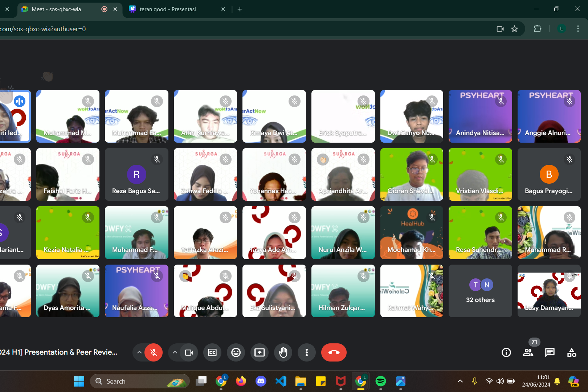Open the three-dot more options menu
Image resolution: width=588 pixels, height=392 pixels.
(x=307, y=352)
